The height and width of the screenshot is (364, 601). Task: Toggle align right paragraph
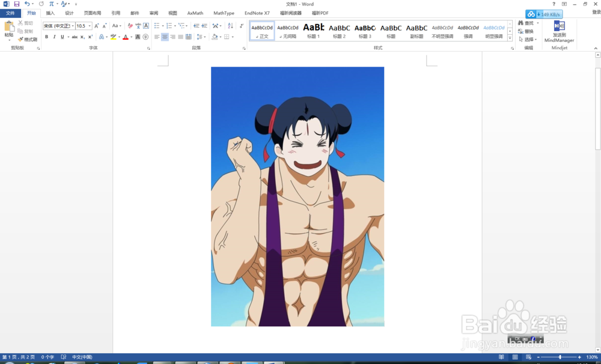[x=172, y=37]
